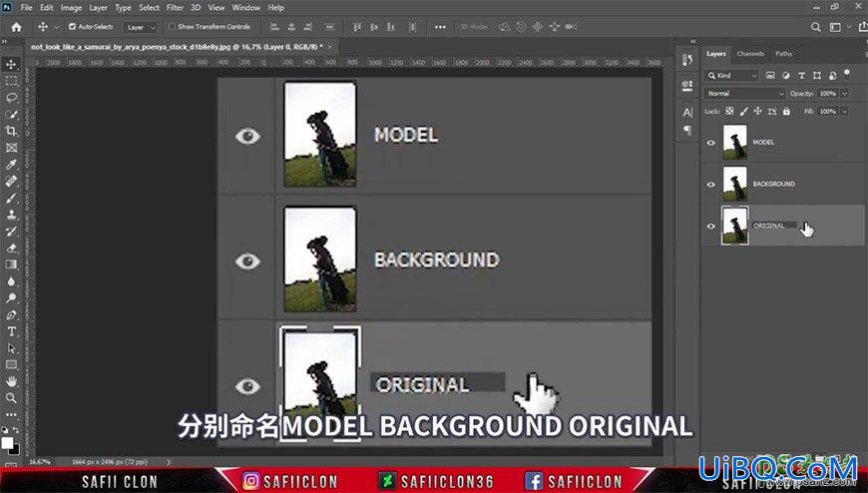Image resolution: width=868 pixels, height=493 pixels.
Task: Activate the Horizontal Type tool
Action: [x=11, y=331]
